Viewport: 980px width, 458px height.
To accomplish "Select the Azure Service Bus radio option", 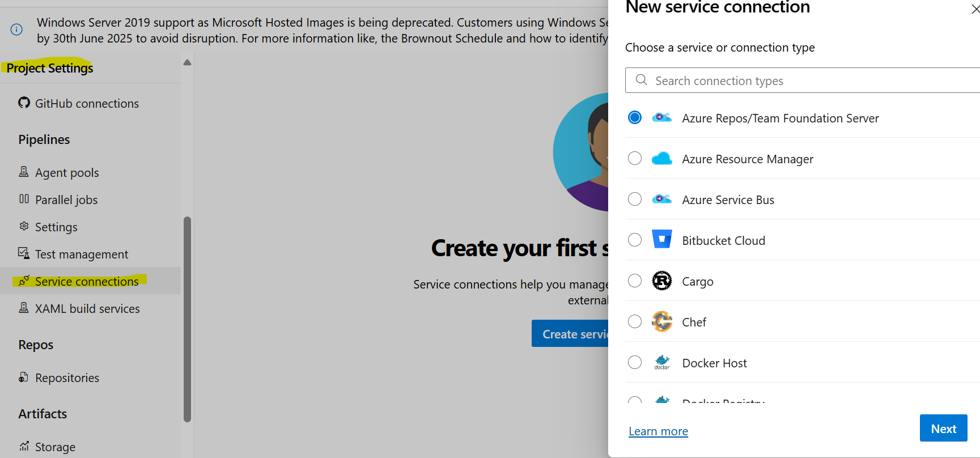I will [x=635, y=199].
